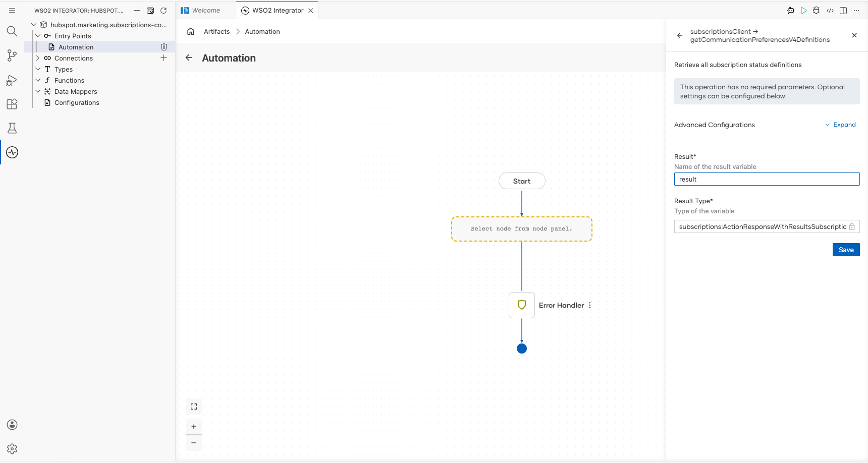Image resolution: width=868 pixels, height=463 pixels.
Task: Collapse Types section
Action: (x=38, y=69)
